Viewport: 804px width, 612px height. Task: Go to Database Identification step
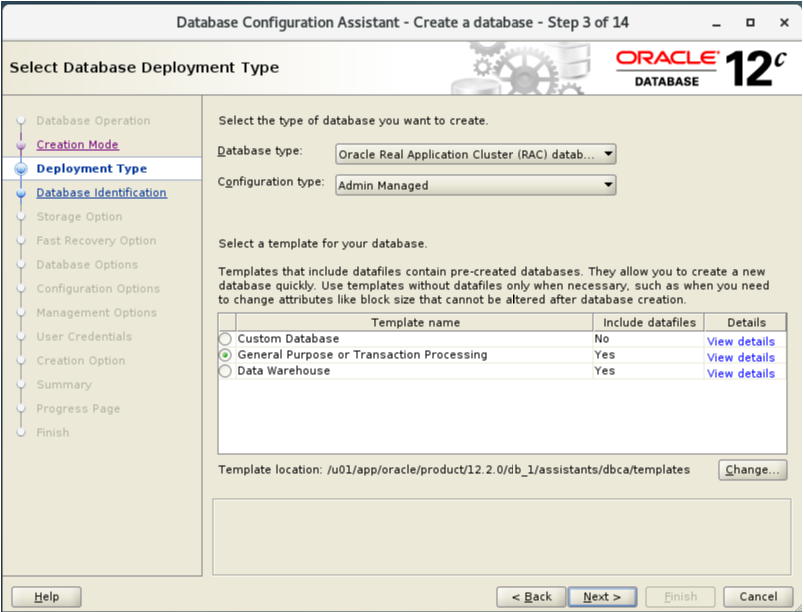102,193
